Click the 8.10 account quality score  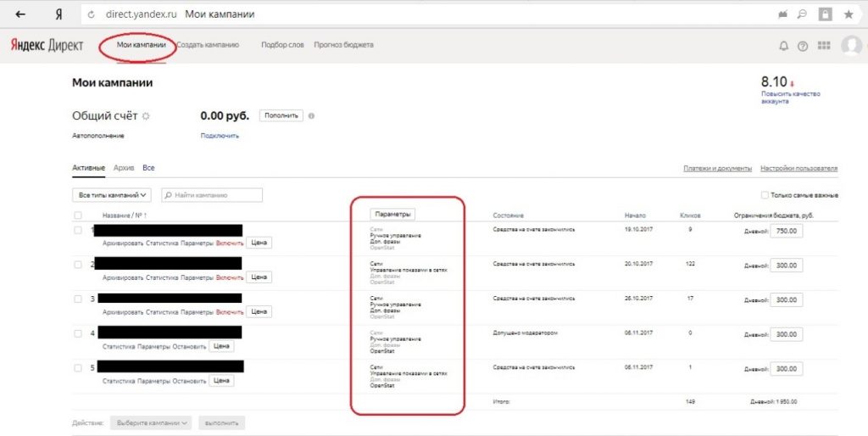pos(774,81)
